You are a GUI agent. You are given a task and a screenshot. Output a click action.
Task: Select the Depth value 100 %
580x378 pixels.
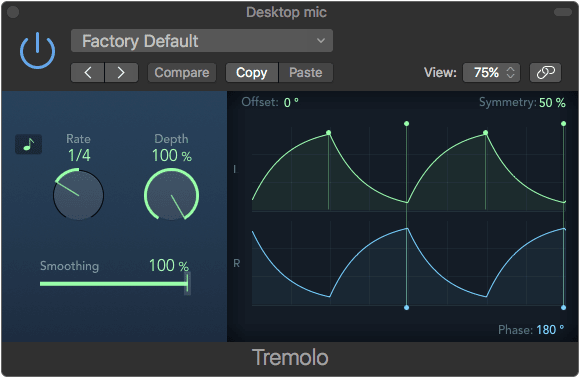pyautogui.click(x=172, y=156)
